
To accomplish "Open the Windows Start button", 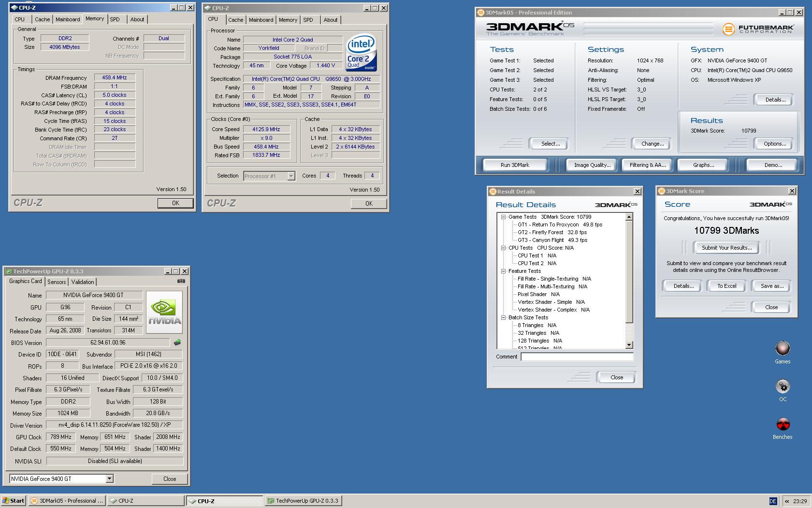I will pyautogui.click(x=14, y=501).
